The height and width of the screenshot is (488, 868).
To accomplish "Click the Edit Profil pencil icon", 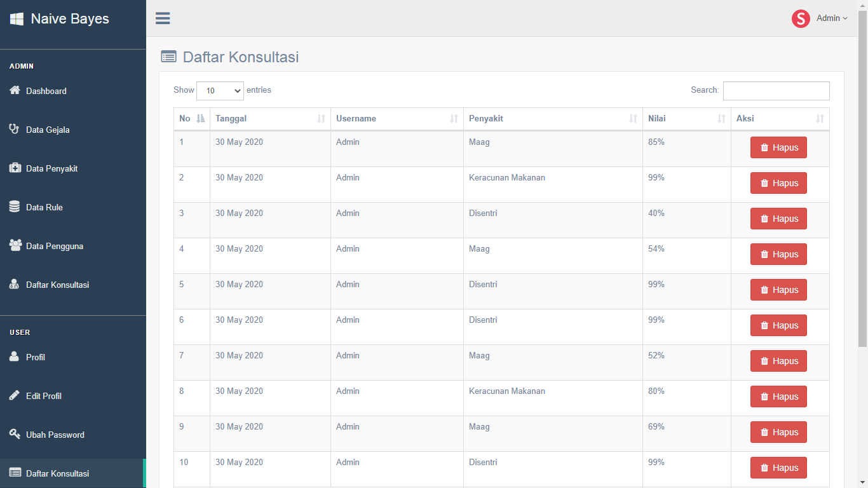I will coord(15,395).
